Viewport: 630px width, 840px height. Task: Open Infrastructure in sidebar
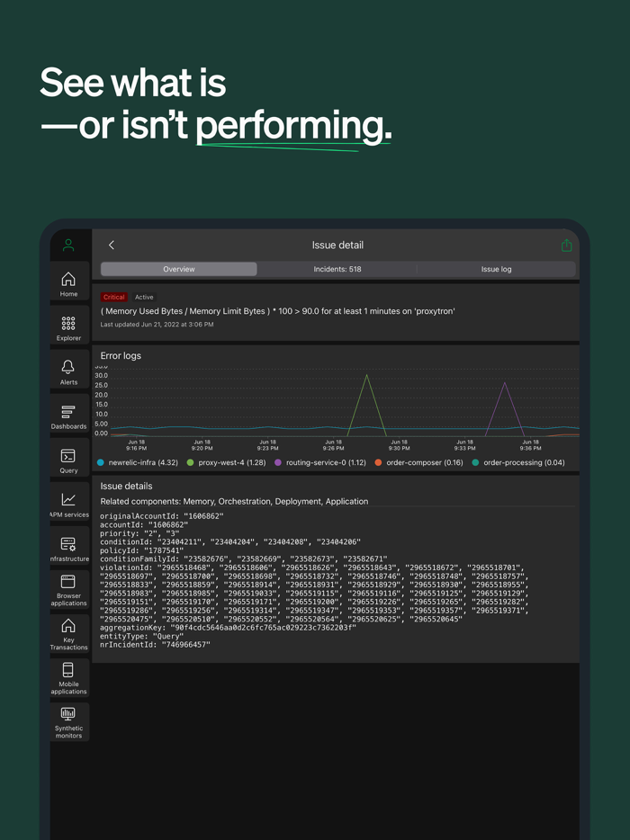click(68, 545)
